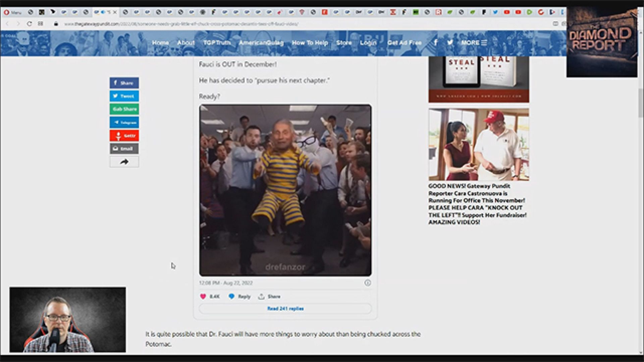Click the padlock security icon
The width and height of the screenshot is (644, 362).
point(56,24)
